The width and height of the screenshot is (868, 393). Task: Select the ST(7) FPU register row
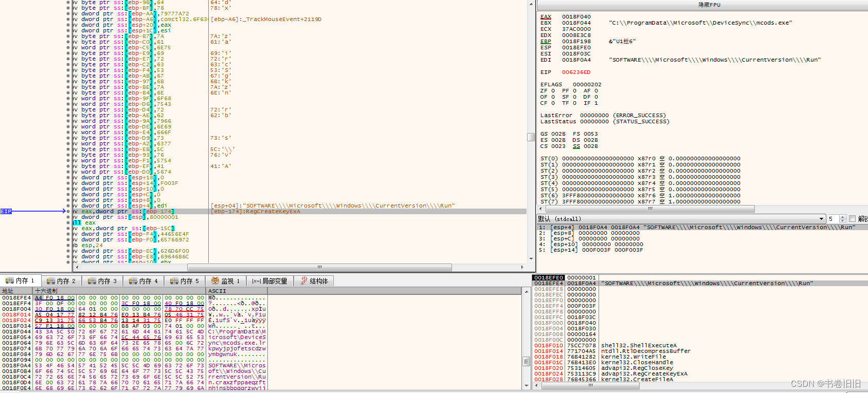641,202
